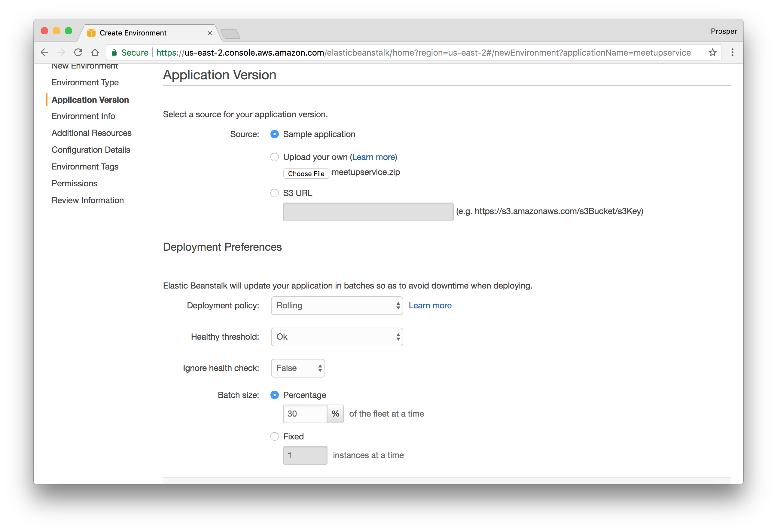Viewport: 777px width, 532px height.
Task: Open Chrome three-dot menu
Action: click(x=732, y=53)
